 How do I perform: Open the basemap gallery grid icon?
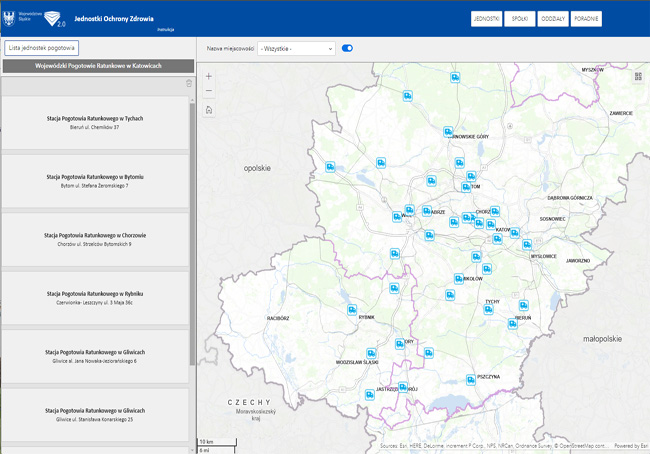coord(638,76)
